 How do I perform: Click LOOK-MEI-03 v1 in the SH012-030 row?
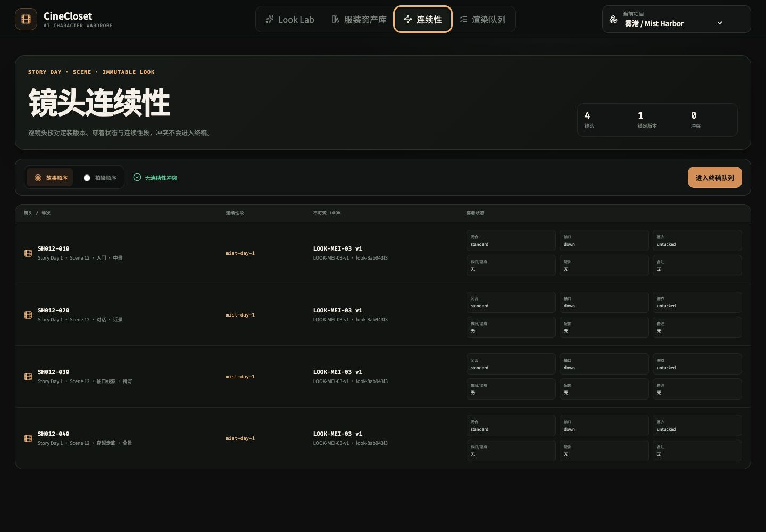[x=338, y=372]
